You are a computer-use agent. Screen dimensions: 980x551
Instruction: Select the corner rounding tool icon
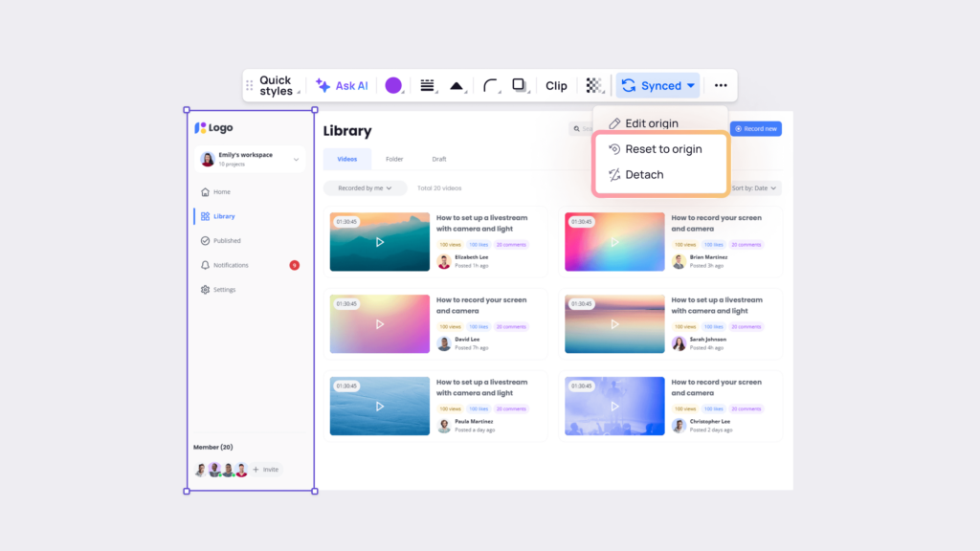coord(488,85)
